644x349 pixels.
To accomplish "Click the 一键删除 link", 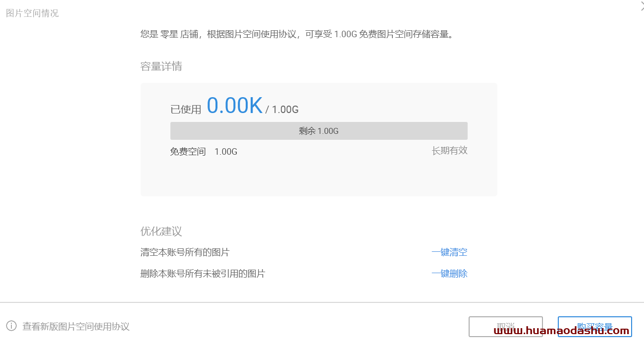I will click(x=449, y=274).
